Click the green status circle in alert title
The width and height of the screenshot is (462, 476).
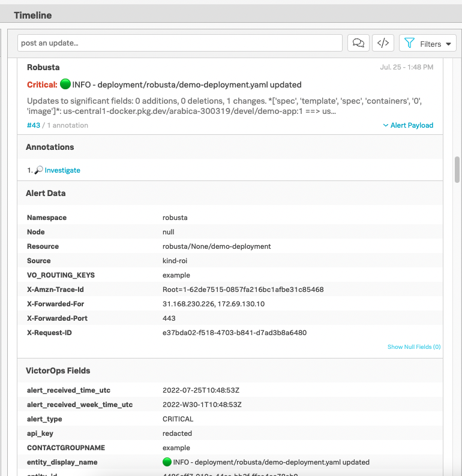65,85
